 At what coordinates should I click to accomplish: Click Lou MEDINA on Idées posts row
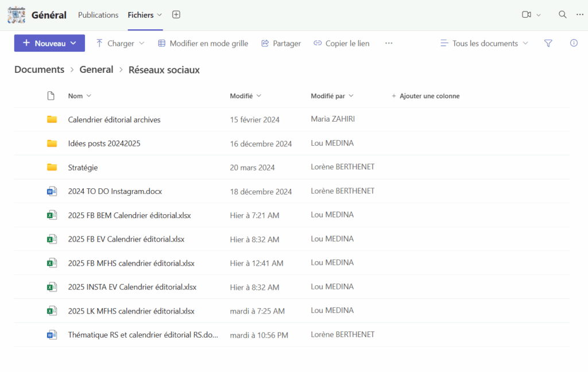point(332,143)
